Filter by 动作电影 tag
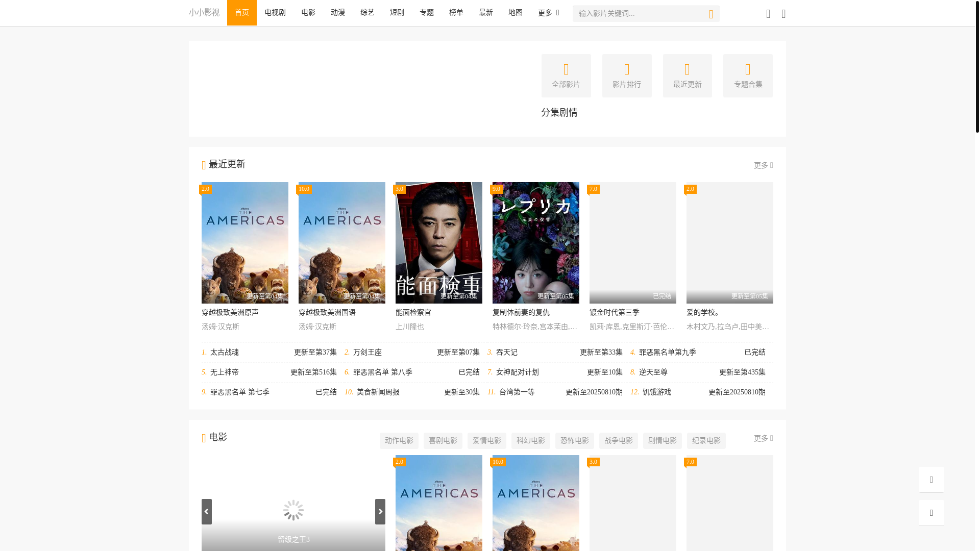The image size is (980, 551). point(399,441)
